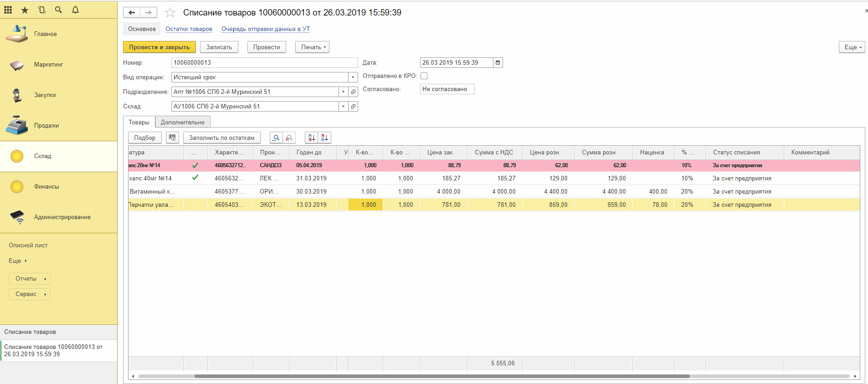Sort the list ascending А-Я
This screenshot has height=384, width=868.
coord(312,138)
